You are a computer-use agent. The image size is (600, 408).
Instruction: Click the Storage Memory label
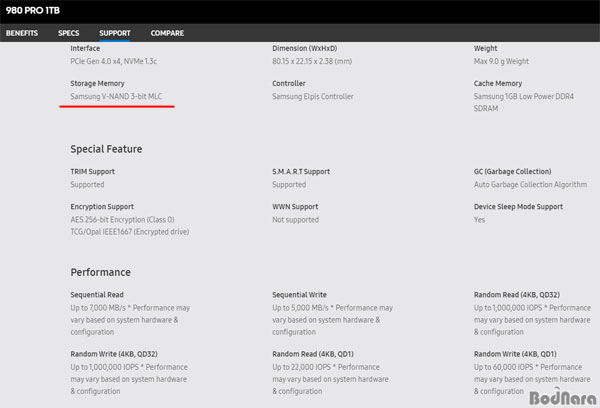tap(97, 83)
